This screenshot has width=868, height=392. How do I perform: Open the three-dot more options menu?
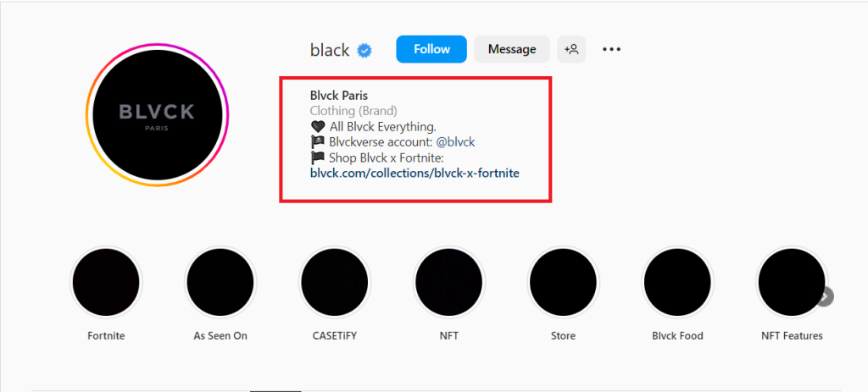click(x=611, y=49)
